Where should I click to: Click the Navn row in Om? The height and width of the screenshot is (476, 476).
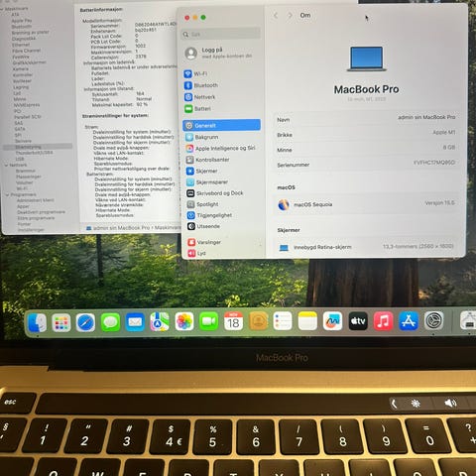(366, 118)
